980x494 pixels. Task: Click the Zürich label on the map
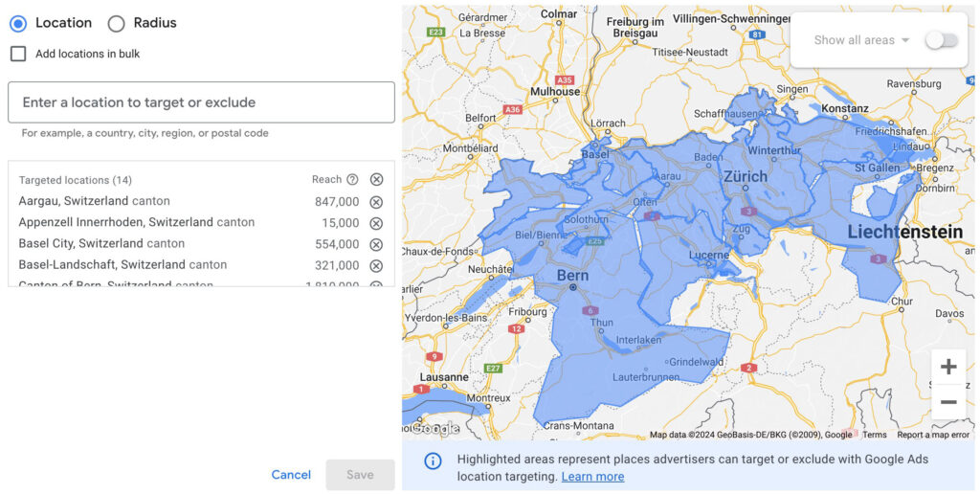point(745,177)
